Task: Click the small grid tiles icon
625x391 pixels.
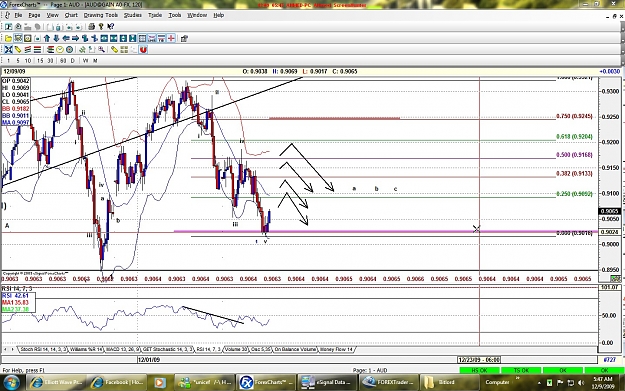Action: [124, 50]
